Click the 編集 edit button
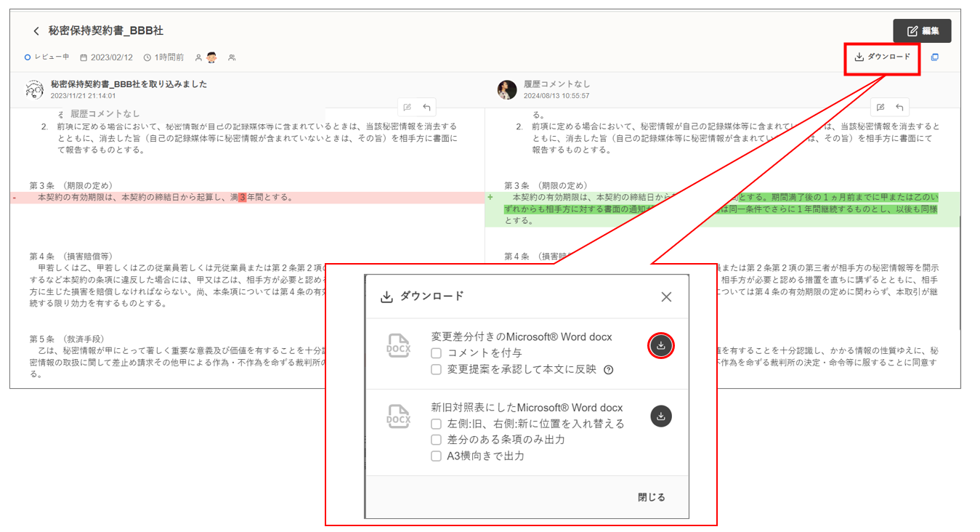Image resolution: width=980 pixels, height=532 pixels. coord(922,31)
